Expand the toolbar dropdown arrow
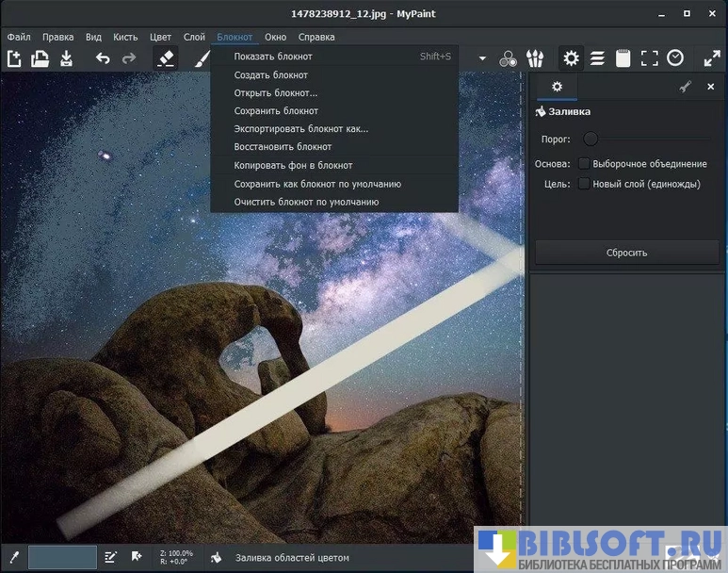The image size is (728, 573). tap(483, 58)
